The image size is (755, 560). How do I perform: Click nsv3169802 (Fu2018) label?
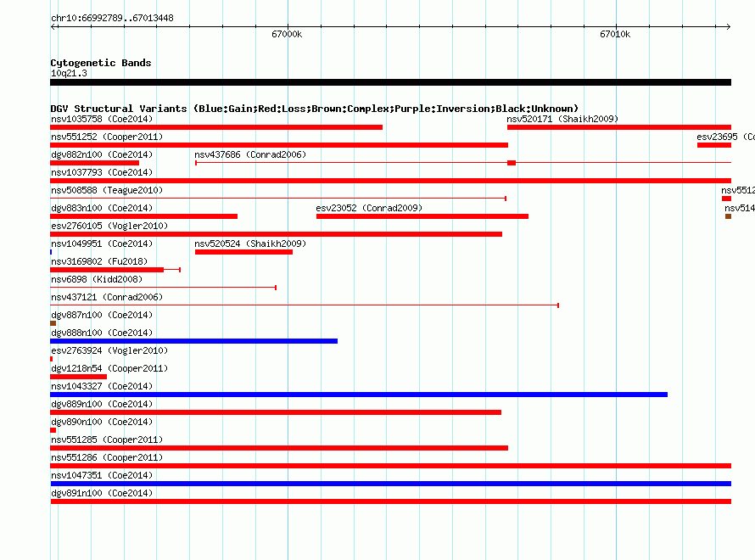point(99,261)
